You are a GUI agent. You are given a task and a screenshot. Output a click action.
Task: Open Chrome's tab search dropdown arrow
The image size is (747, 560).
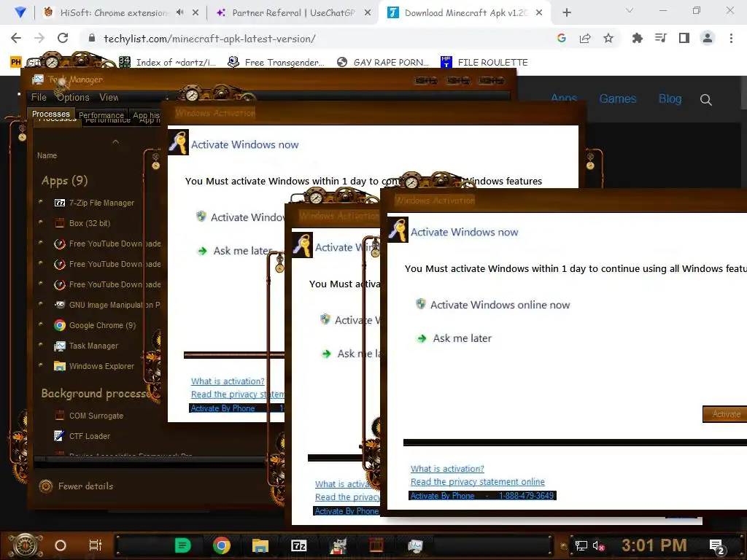point(630,11)
